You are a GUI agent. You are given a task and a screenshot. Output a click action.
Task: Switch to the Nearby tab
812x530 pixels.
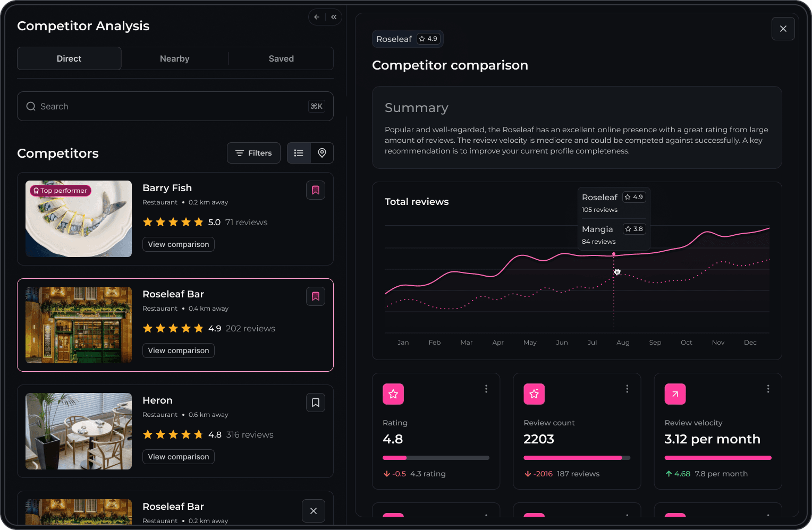click(175, 58)
